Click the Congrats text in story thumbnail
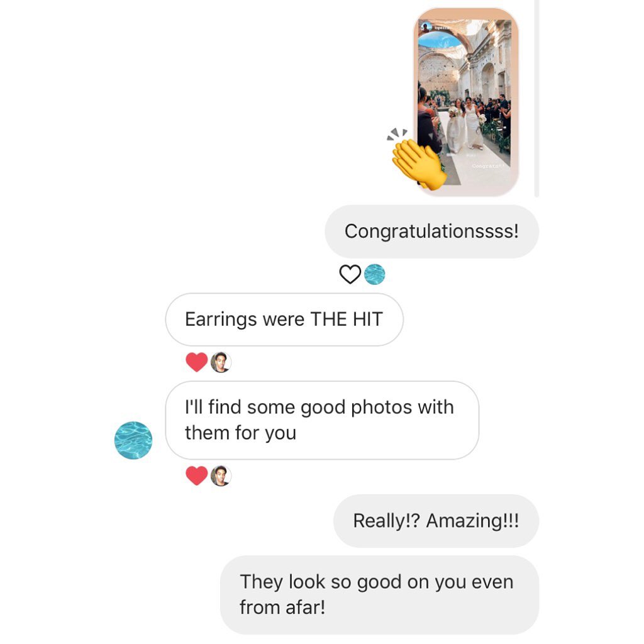The width and height of the screenshot is (644, 644). (487, 166)
